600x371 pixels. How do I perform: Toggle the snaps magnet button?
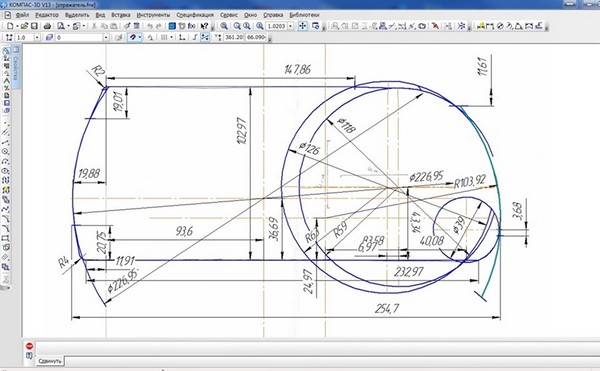tap(133, 37)
